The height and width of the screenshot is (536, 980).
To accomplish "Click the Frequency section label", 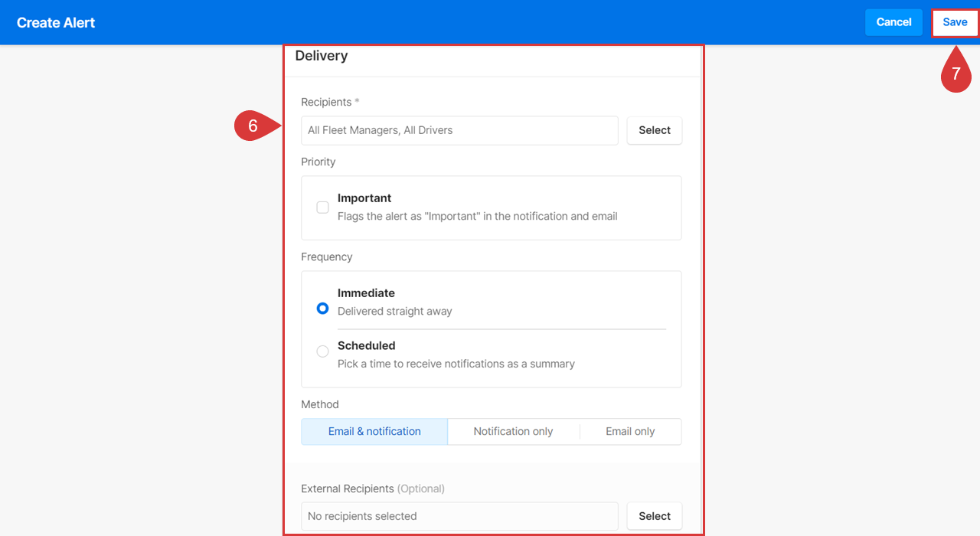I will (x=326, y=257).
